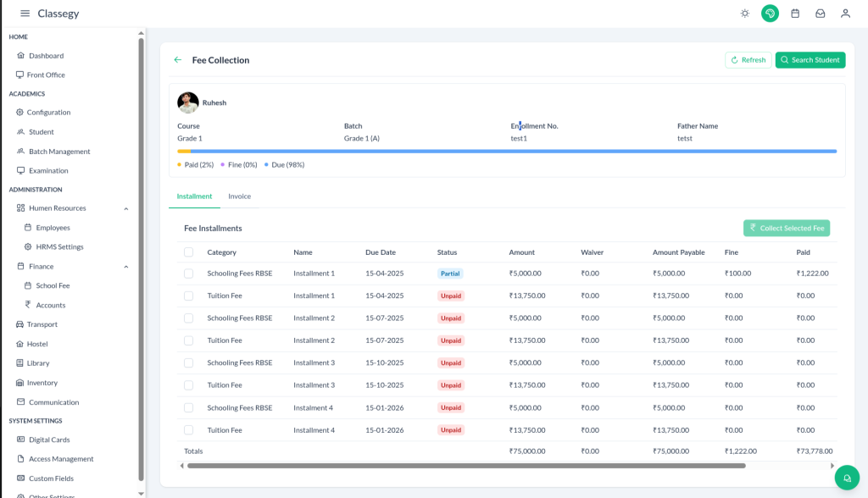The image size is (868, 498).
Task: Click the paid/due fee progress bar
Action: [507, 152]
